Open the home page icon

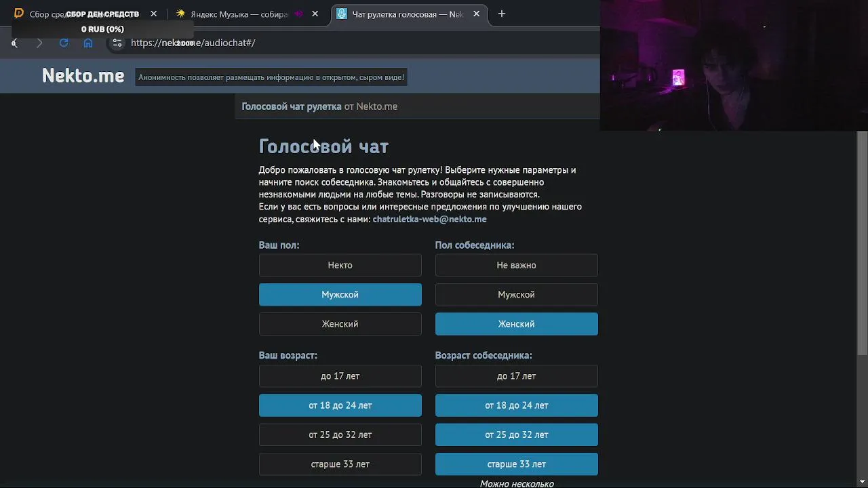point(88,43)
